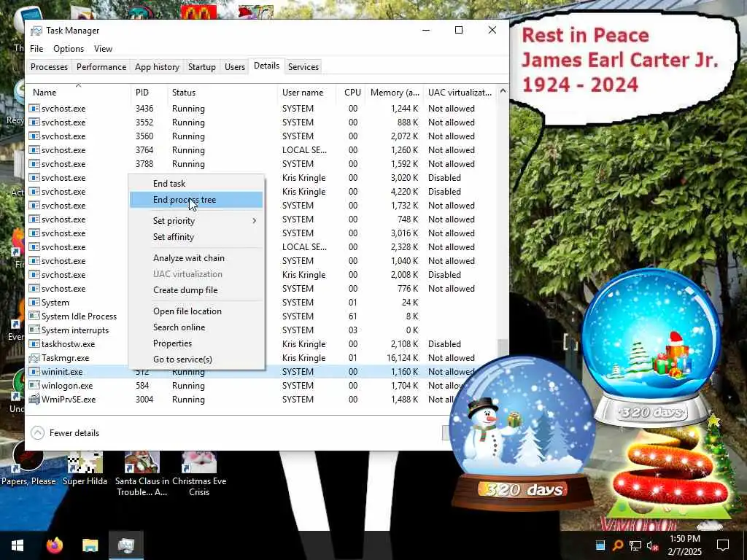Open Christmas Eve Crisis shortcut
The width and height of the screenshot is (747, 560).
tap(199, 474)
